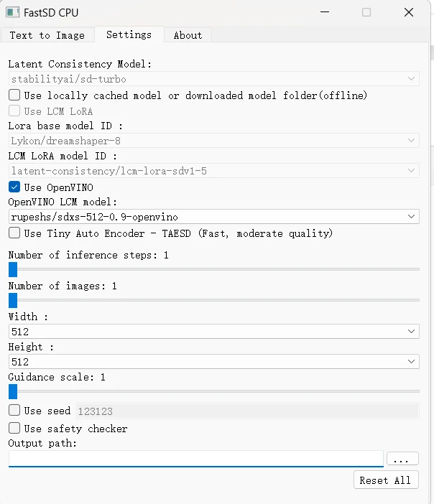Expand the Height dropdown
This screenshot has width=434, height=504.
[x=214, y=362]
